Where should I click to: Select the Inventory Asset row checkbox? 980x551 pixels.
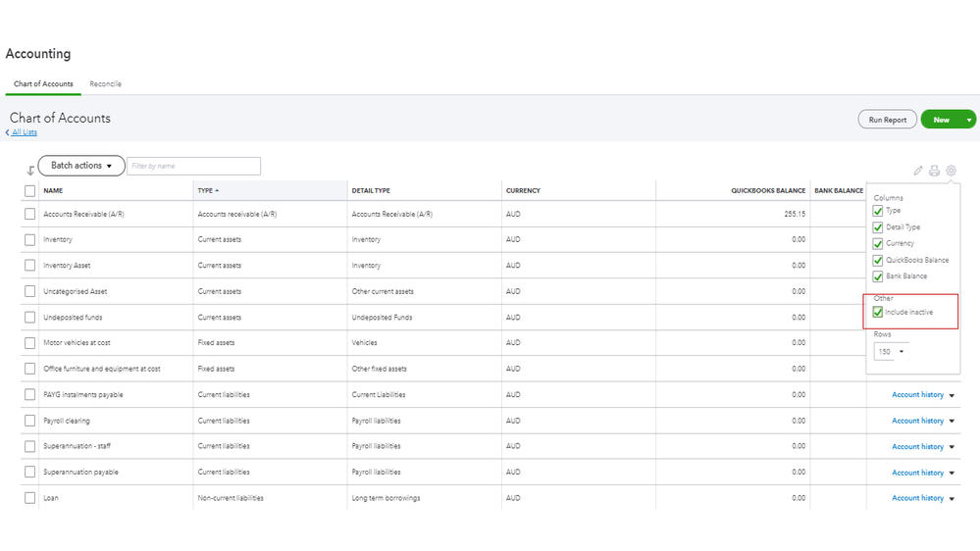(x=30, y=266)
